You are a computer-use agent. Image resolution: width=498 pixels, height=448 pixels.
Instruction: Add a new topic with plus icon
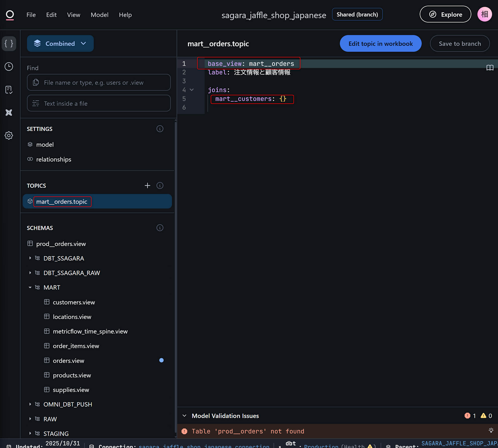[x=147, y=186]
